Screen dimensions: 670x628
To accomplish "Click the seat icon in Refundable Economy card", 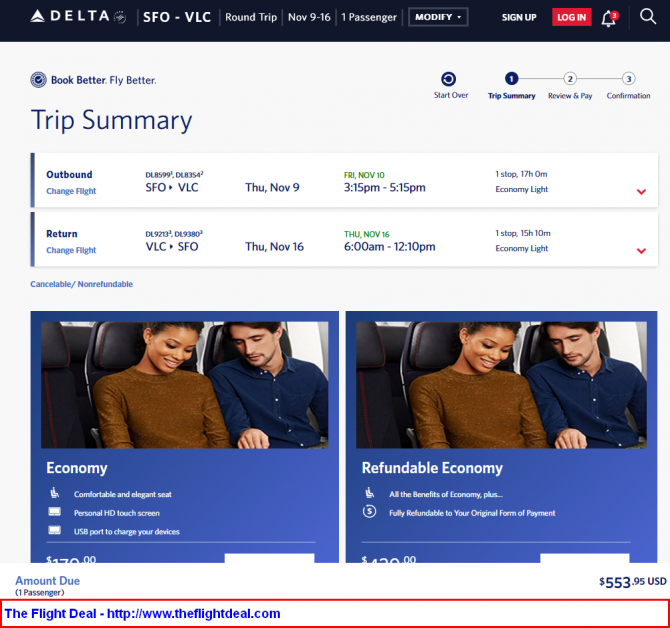I will pyautogui.click(x=370, y=493).
